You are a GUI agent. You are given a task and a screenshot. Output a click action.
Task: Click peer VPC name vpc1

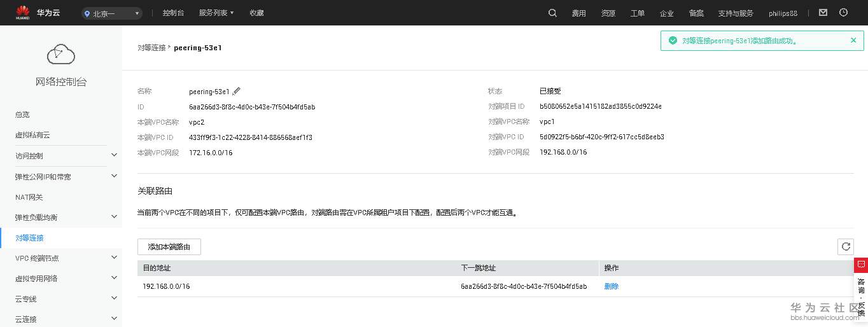click(547, 122)
